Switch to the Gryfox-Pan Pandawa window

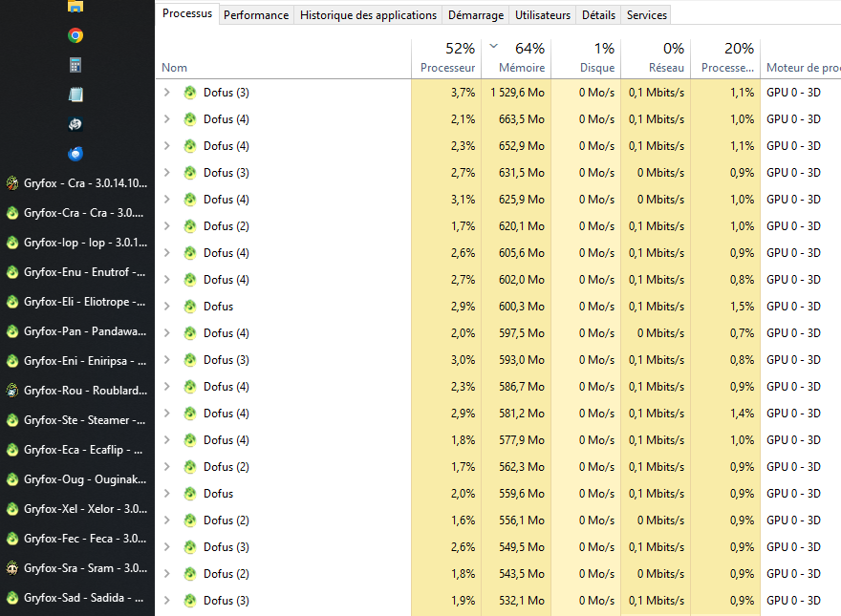click(77, 331)
